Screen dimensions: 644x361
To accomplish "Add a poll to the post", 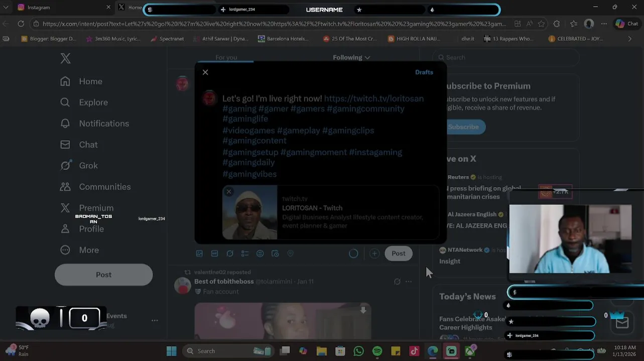I will click(245, 254).
